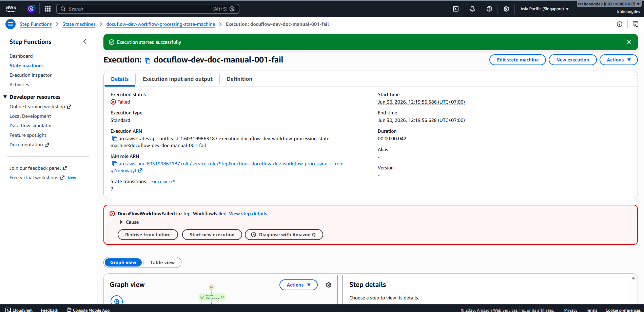Open Data flow simulator in the sidebar
Screen dimensions: 644x312
pos(31,126)
